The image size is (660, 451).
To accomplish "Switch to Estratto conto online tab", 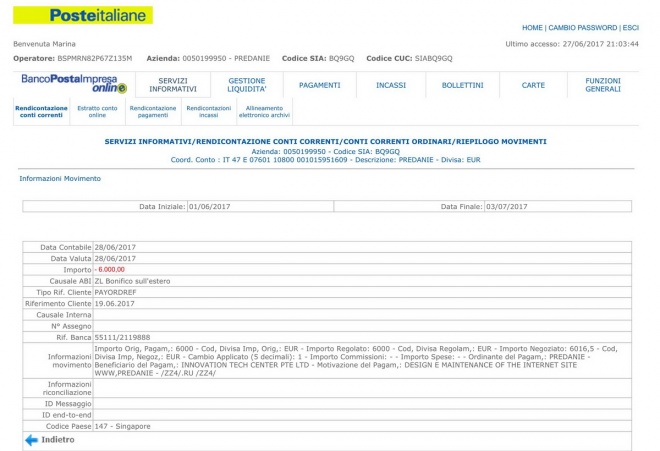I will click(x=97, y=112).
